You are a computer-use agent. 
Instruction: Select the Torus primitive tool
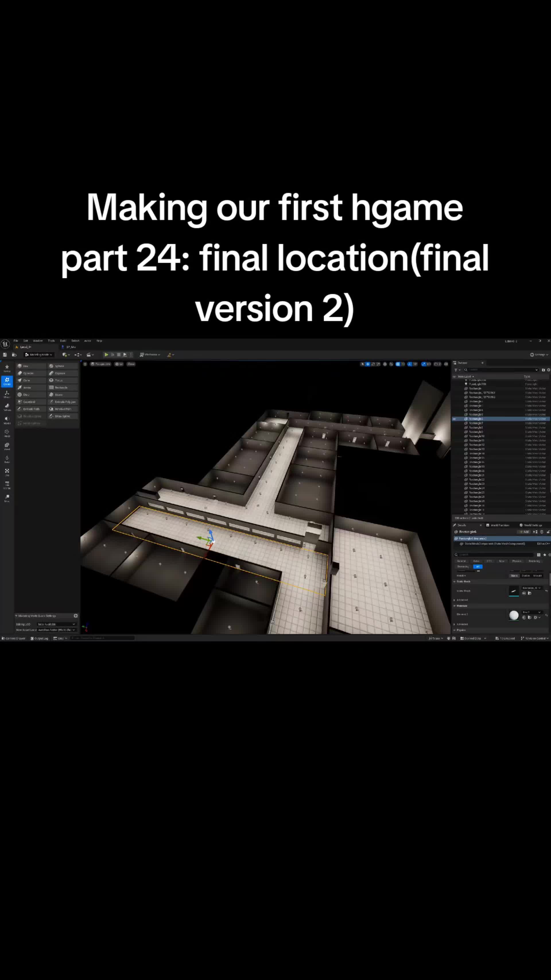(63, 380)
